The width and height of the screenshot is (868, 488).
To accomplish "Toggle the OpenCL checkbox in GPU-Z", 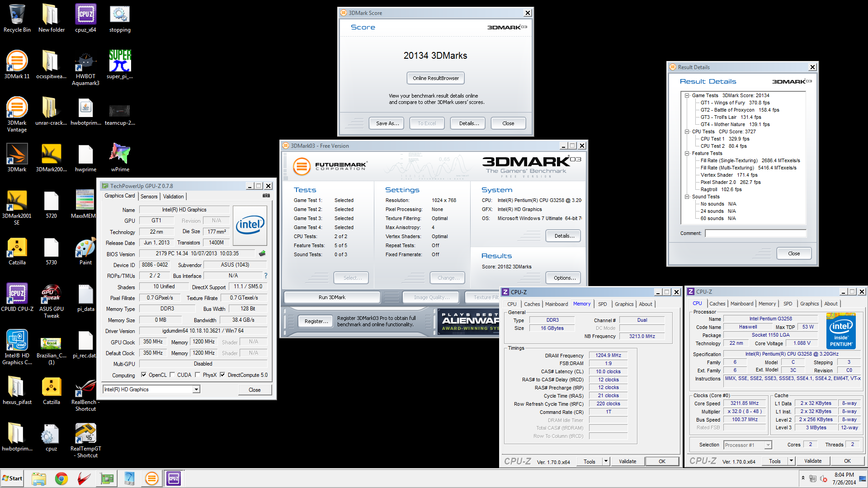I will click(144, 375).
